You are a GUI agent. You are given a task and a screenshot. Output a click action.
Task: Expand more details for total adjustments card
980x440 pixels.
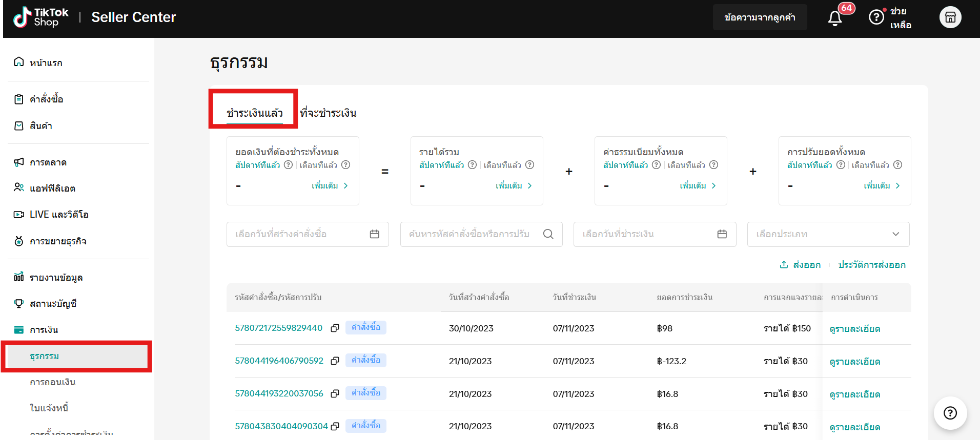pyautogui.click(x=881, y=186)
